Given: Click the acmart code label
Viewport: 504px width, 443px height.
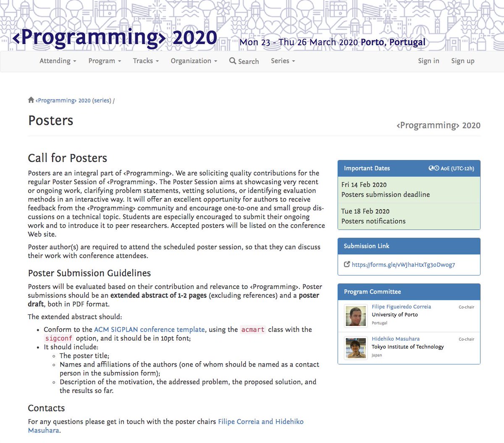Looking at the screenshot, I should coord(253,330).
